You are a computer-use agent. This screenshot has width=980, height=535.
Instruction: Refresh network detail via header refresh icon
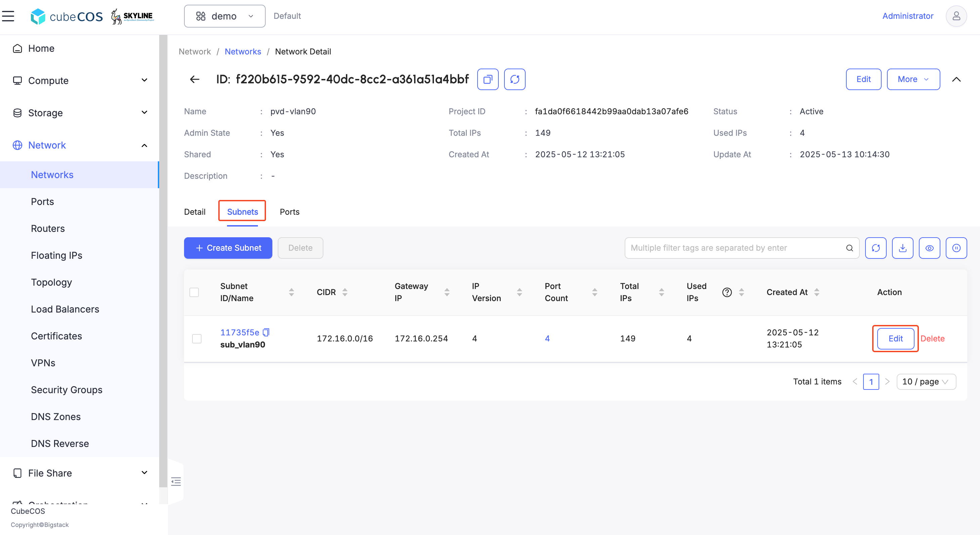tap(515, 79)
